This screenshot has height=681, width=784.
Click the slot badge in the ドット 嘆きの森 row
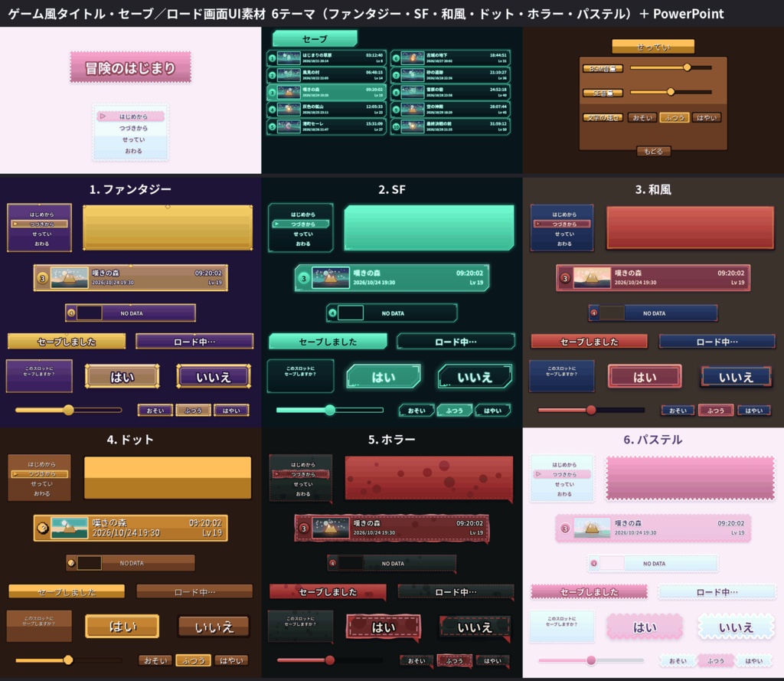coord(43,528)
